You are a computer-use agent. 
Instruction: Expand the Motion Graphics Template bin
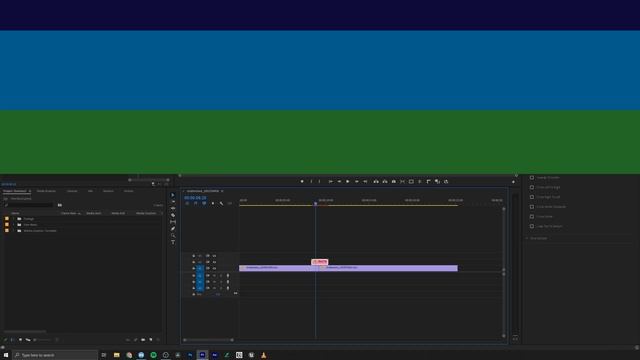13,231
